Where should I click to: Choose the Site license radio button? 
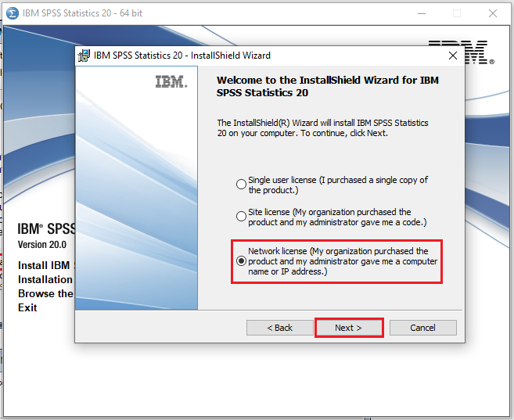[x=241, y=217]
